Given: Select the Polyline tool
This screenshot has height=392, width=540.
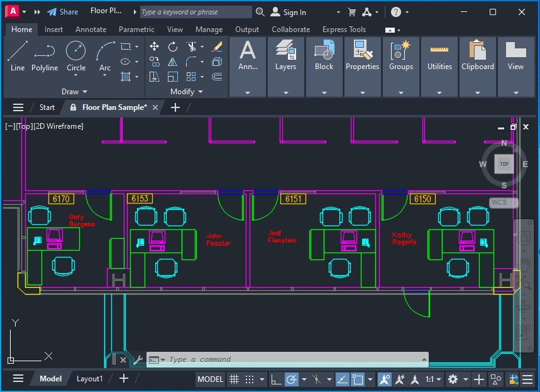Looking at the screenshot, I should click(x=45, y=56).
